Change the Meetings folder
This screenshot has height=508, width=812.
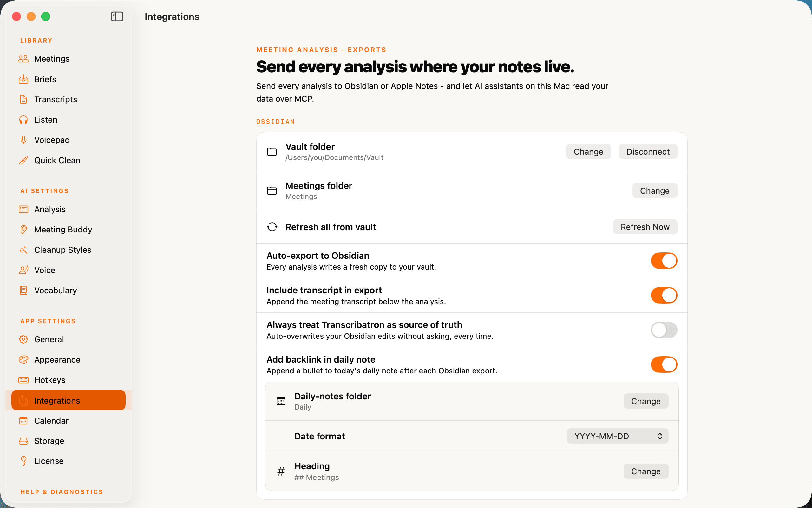(x=655, y=190)
